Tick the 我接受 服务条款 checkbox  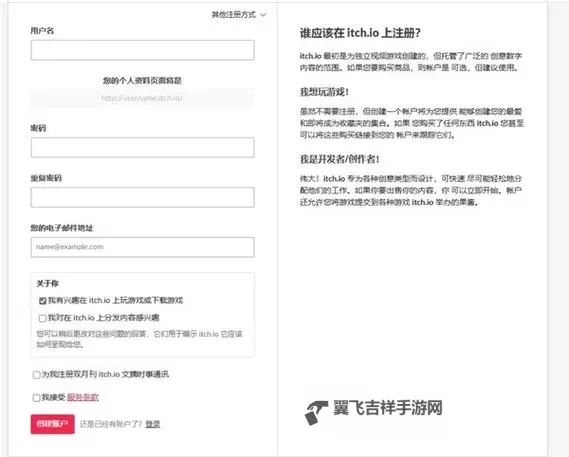click(36, 397)
